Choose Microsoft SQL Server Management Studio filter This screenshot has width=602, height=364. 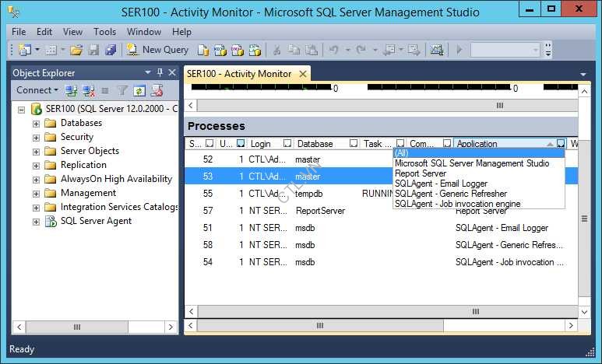(x=479, y=163)
